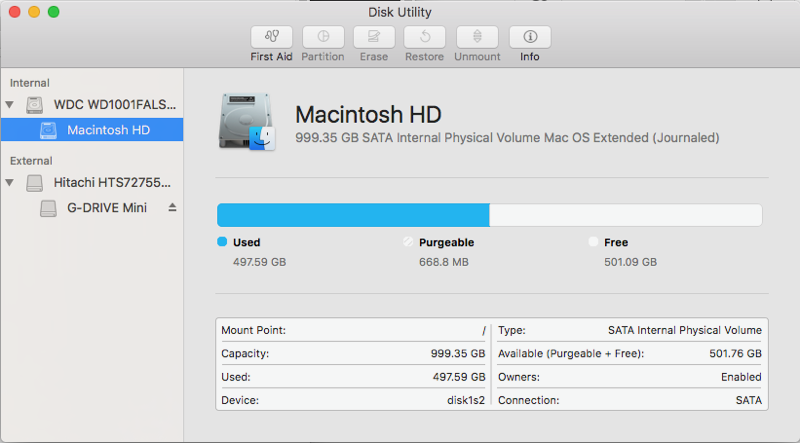Click the Hitachi external drive icon

pos(35,183)
